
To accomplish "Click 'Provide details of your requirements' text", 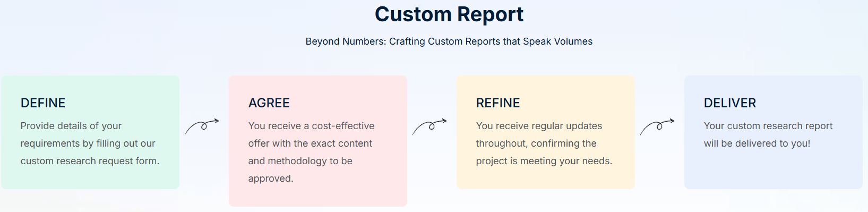I will (x=88, y=134).
